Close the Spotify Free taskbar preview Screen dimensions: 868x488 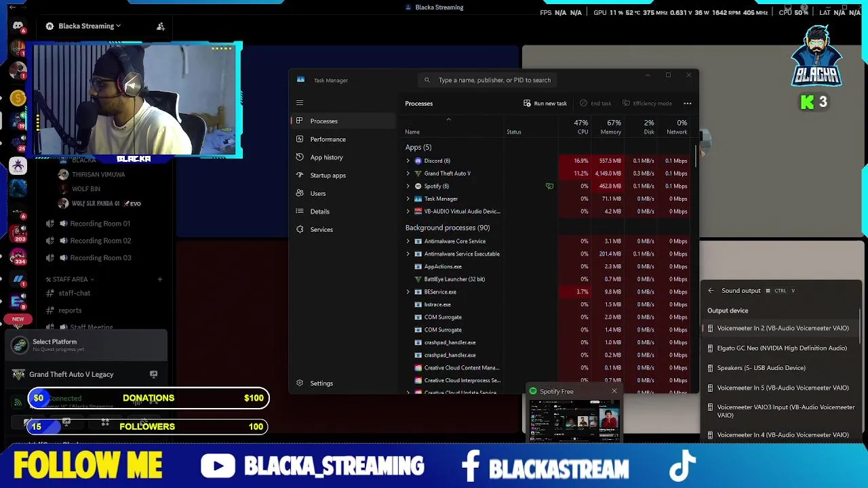[x=614, y=391]
